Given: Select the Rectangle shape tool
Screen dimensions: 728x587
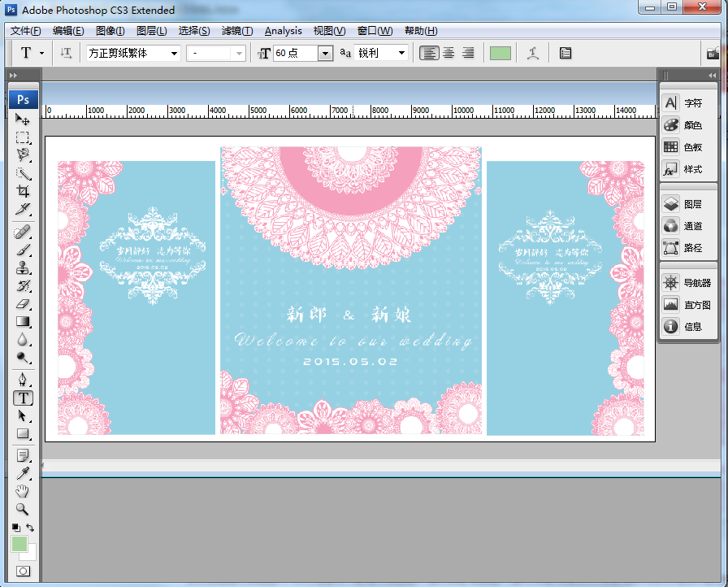Looking at the screenshot, I should 22,434.
